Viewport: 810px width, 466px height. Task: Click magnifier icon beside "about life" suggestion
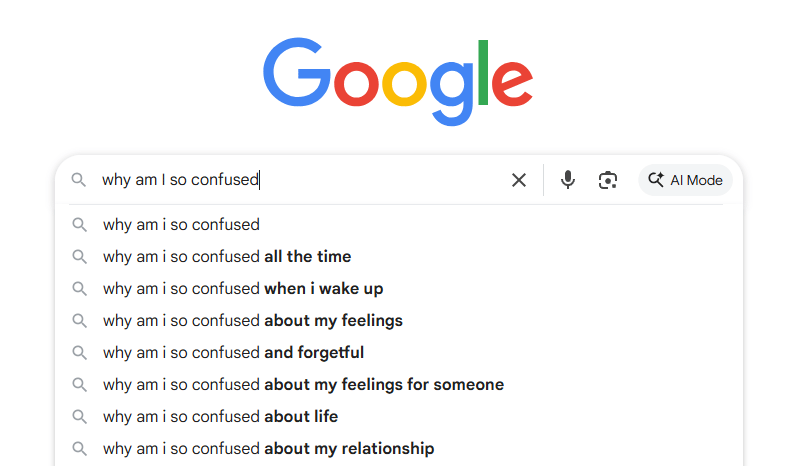[x=79, y=417]
